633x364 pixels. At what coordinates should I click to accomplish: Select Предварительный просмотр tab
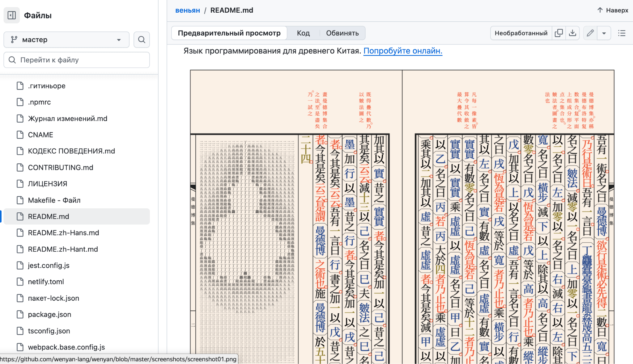[x=229, y=33]
